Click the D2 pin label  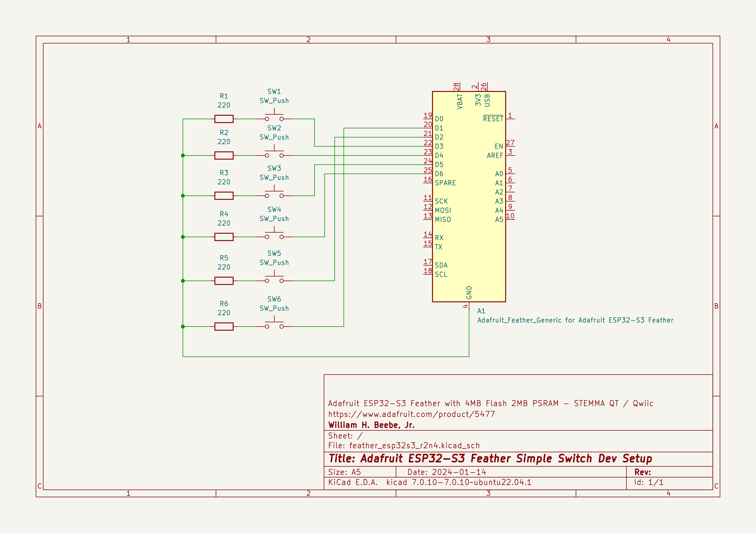tap(439, 137)
